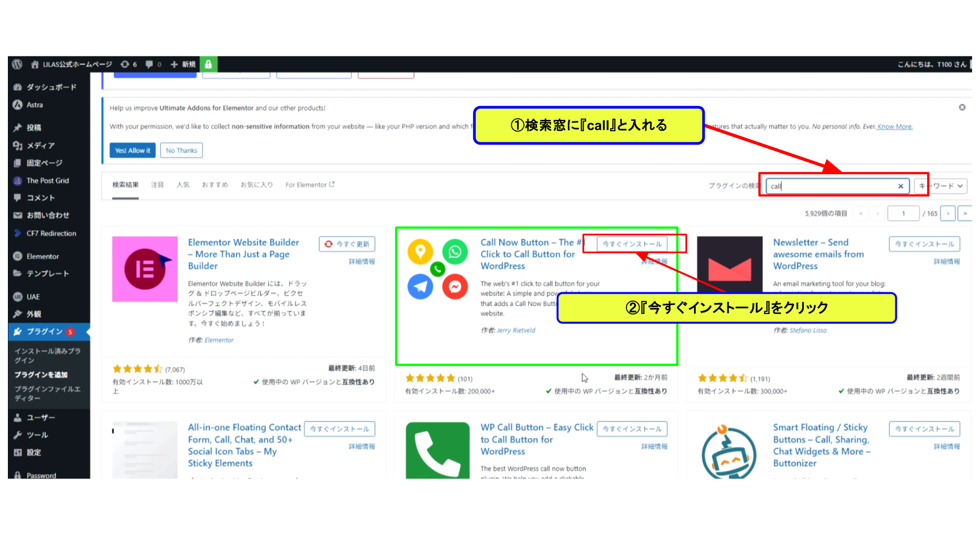Open プラグイン plugins menu
Screen dimensions: 980x535
point(49,332)
